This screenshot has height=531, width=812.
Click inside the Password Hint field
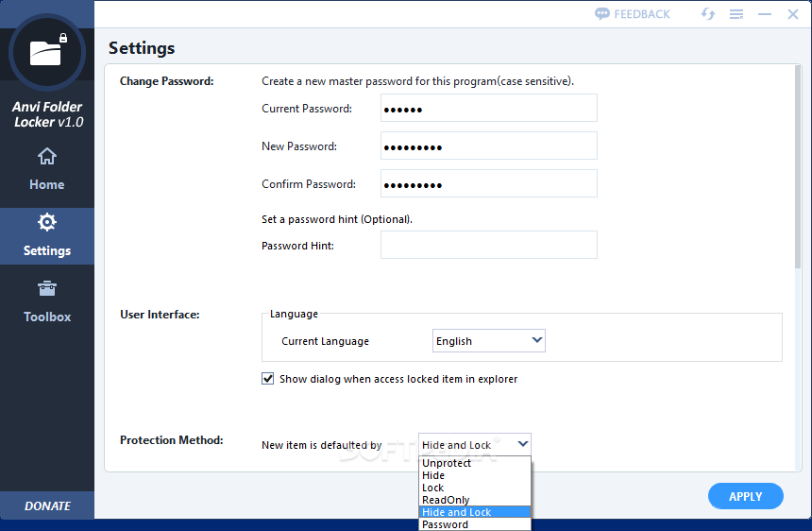(x=489, y=245)
